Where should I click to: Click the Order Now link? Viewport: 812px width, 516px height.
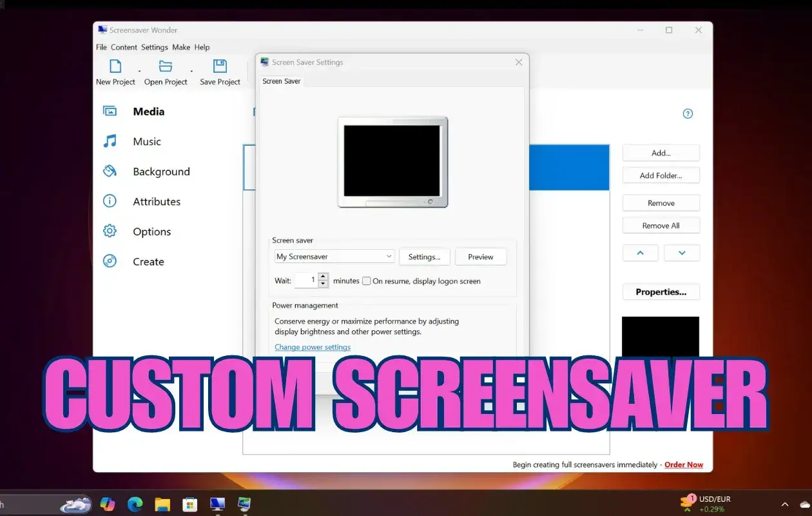(683, 464)
